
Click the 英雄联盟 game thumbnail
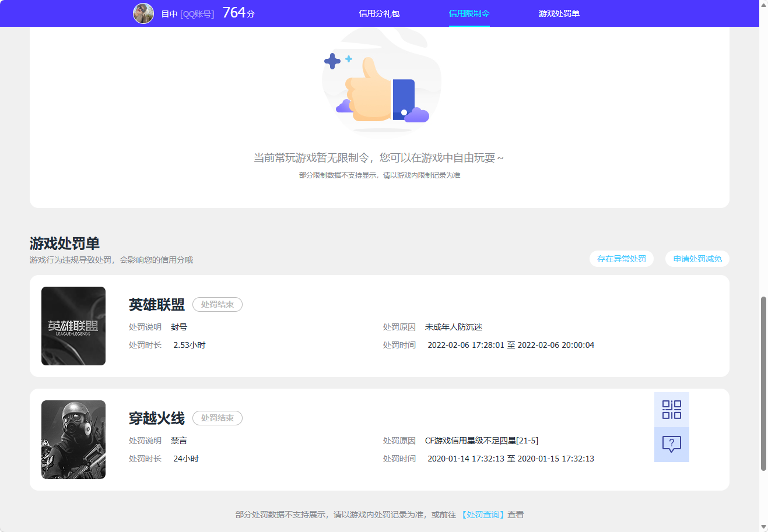(x=73, y=326)
